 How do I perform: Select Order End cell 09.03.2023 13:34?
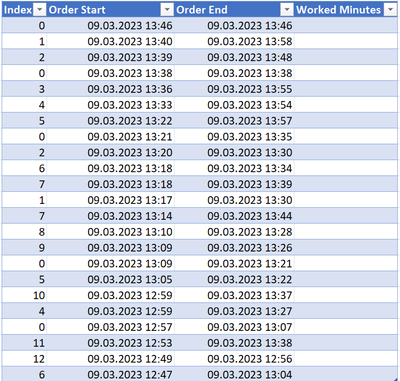(x=234, y=168)
